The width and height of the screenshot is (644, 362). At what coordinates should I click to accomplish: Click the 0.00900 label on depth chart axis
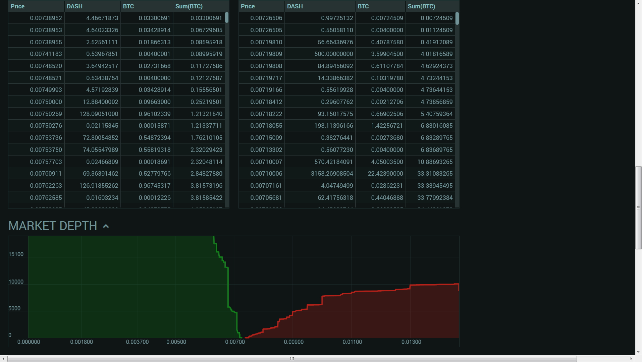click(294, 342)
